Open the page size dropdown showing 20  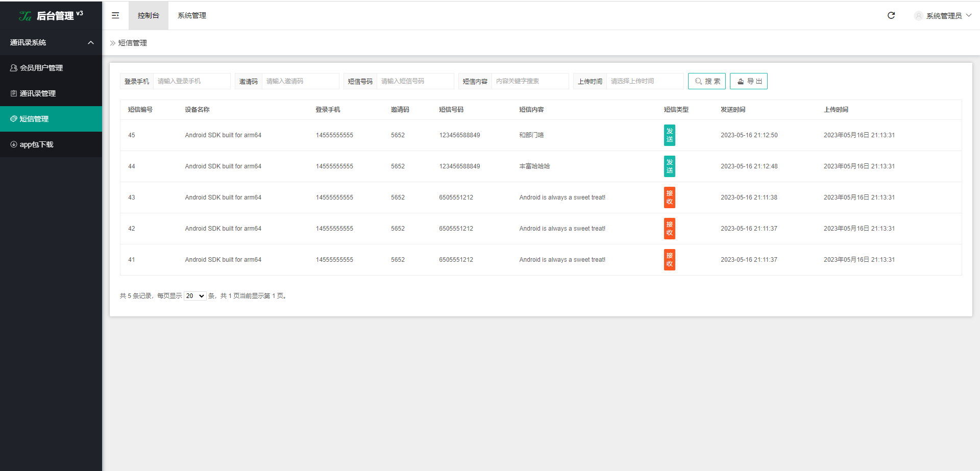(195, 296)
